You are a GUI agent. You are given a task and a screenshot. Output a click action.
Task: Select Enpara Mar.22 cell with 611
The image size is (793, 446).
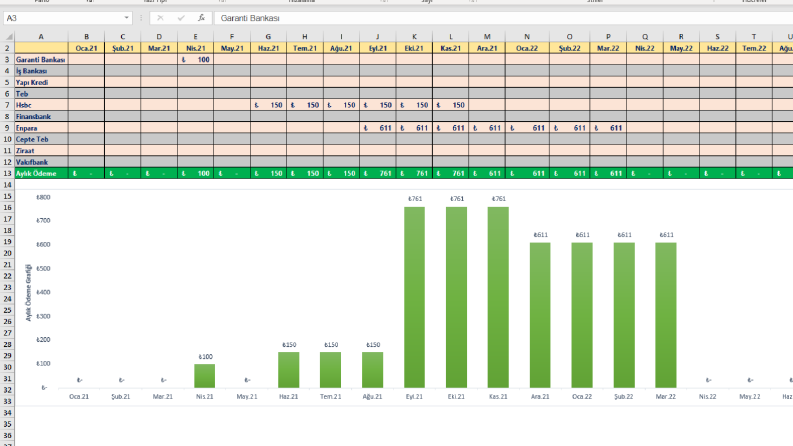pos(608,128)
